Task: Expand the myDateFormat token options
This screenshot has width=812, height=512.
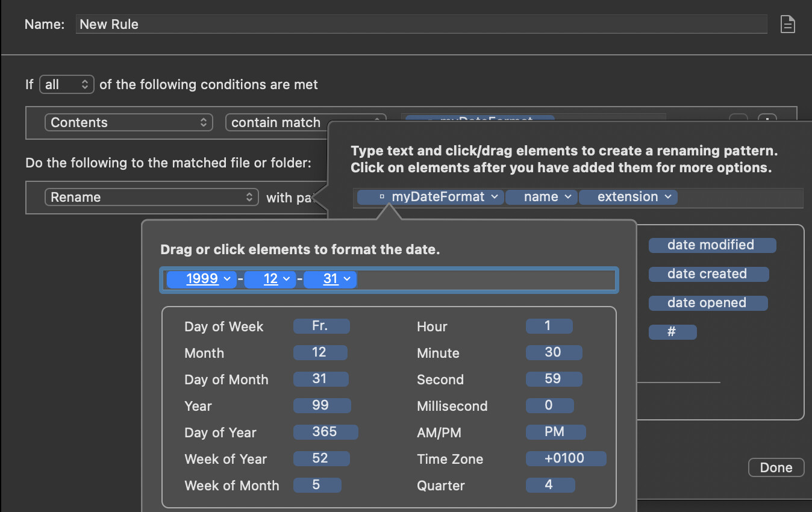Action: 494,197
